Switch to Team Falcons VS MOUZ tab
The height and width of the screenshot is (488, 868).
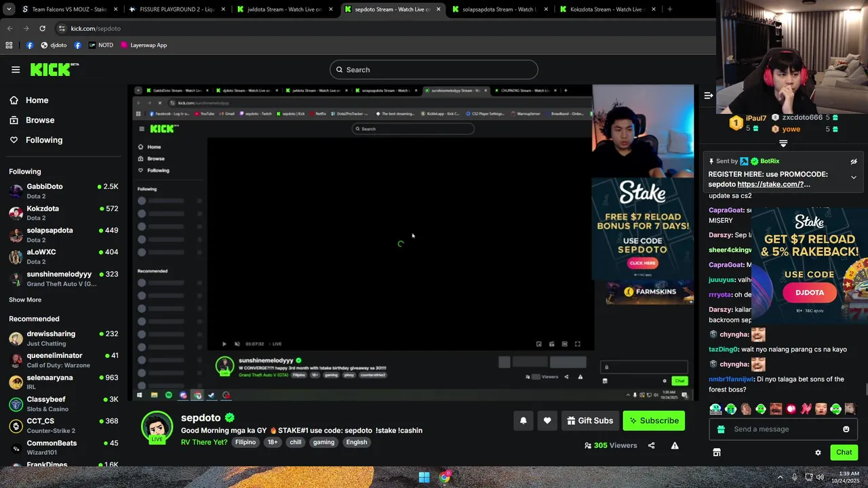point(69,9)
